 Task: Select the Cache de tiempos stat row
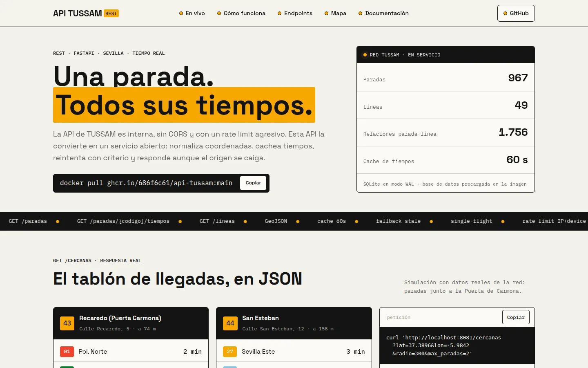(x=445, y=160)
